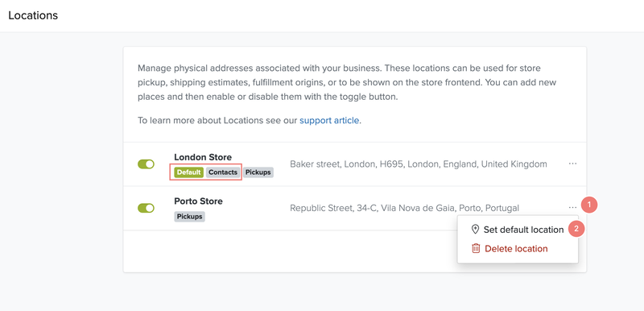The image size is (644, 311).
Task: Disable the Porto Store location toggle
Action: click(146, 208)
